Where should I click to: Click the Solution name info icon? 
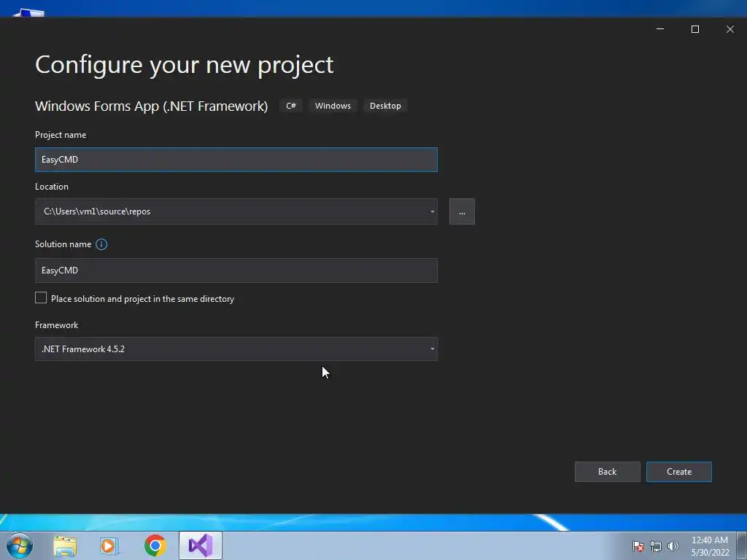[x=101, y=244]
